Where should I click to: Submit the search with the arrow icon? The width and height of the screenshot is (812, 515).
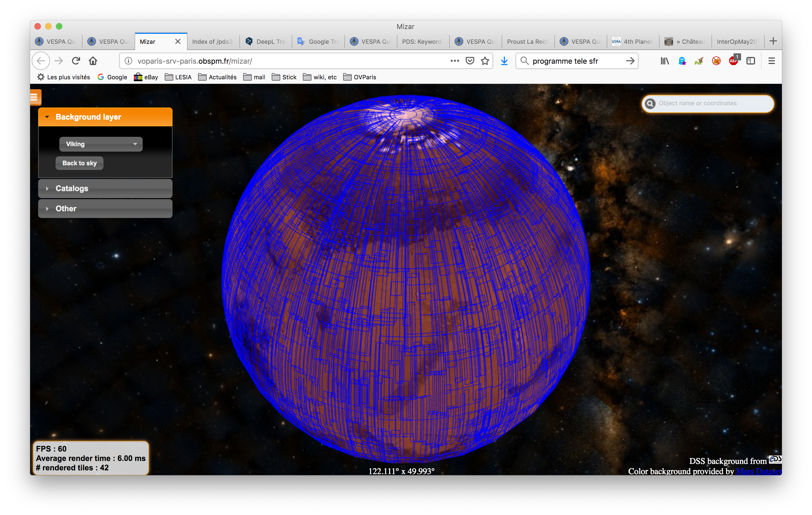[630, 61]
